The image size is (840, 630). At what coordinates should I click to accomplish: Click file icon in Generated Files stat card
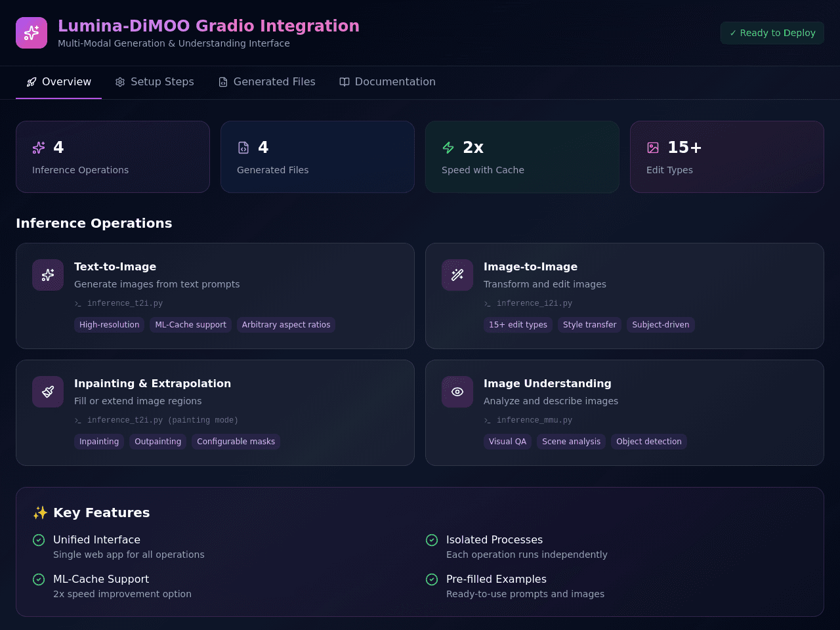(x=243, y=148)
